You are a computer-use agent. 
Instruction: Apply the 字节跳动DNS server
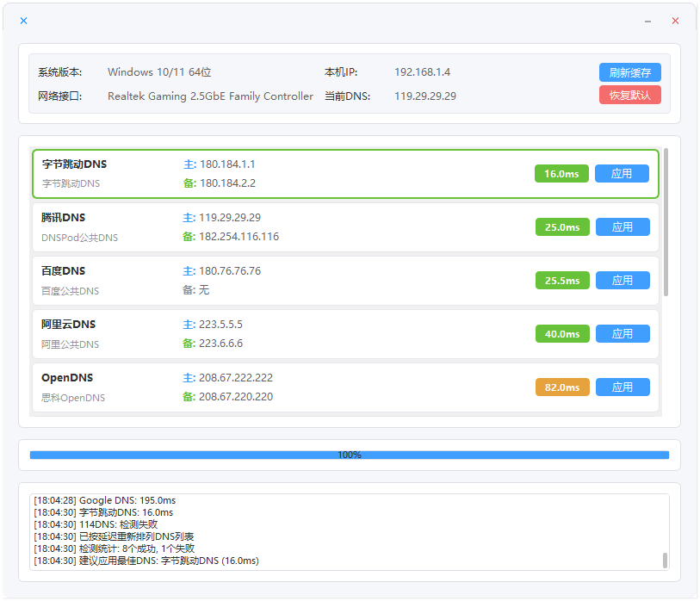tap(622, 174)
